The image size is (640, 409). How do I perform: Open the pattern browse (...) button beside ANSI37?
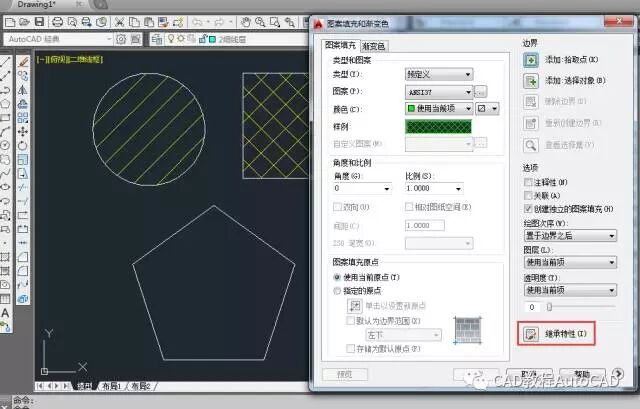tap(481, 91)
